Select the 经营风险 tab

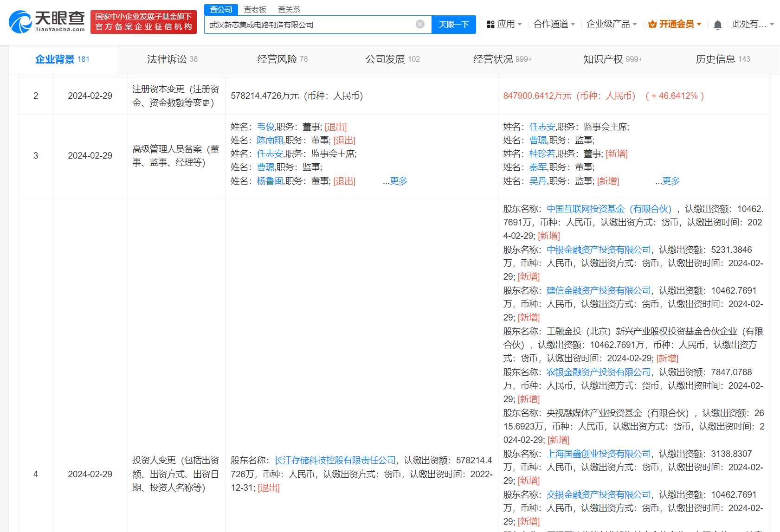tap(283, 59)
